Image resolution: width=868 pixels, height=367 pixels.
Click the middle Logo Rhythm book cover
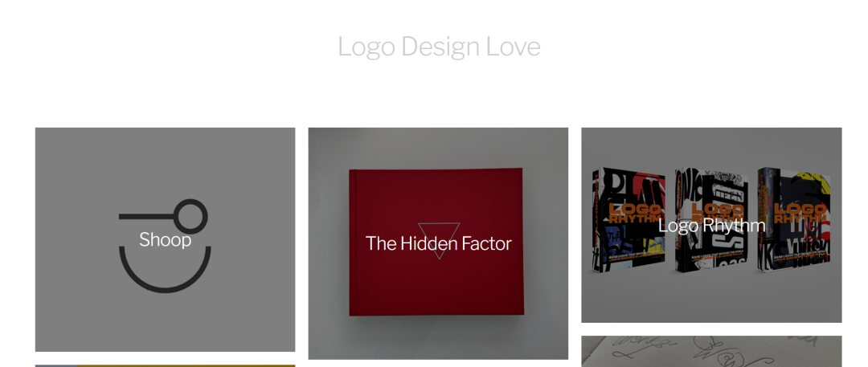[x=711, y=220]
